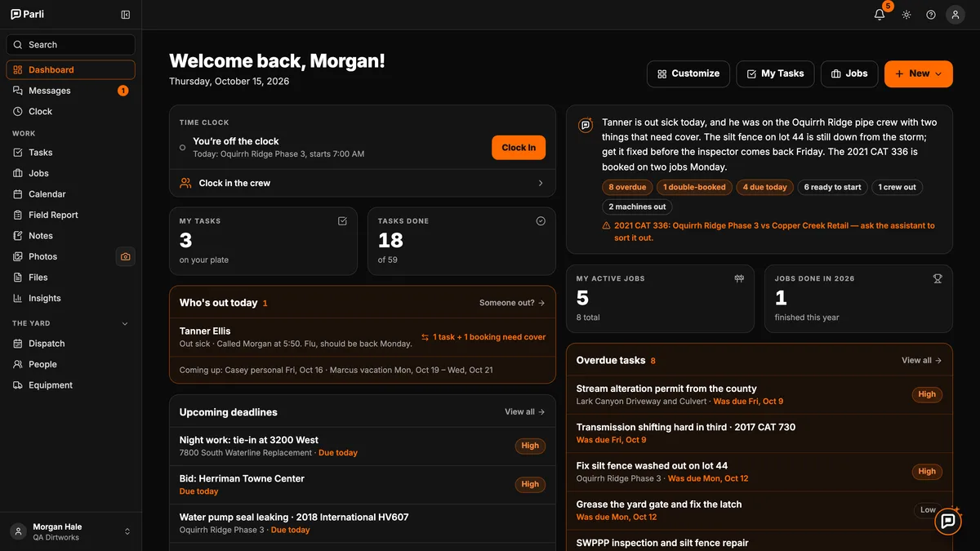Click the Jobs Done trophy icon
980x551 pixels.
click(938, 278)
